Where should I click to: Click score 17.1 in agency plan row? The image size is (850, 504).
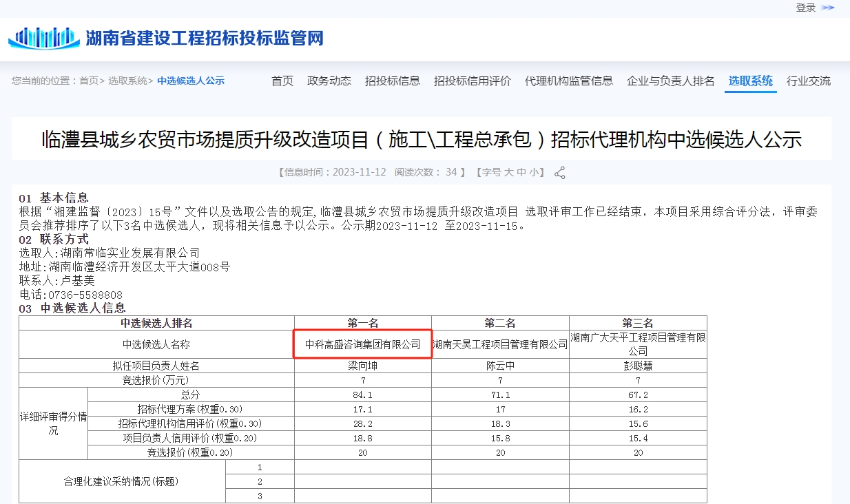click(363, 409)
